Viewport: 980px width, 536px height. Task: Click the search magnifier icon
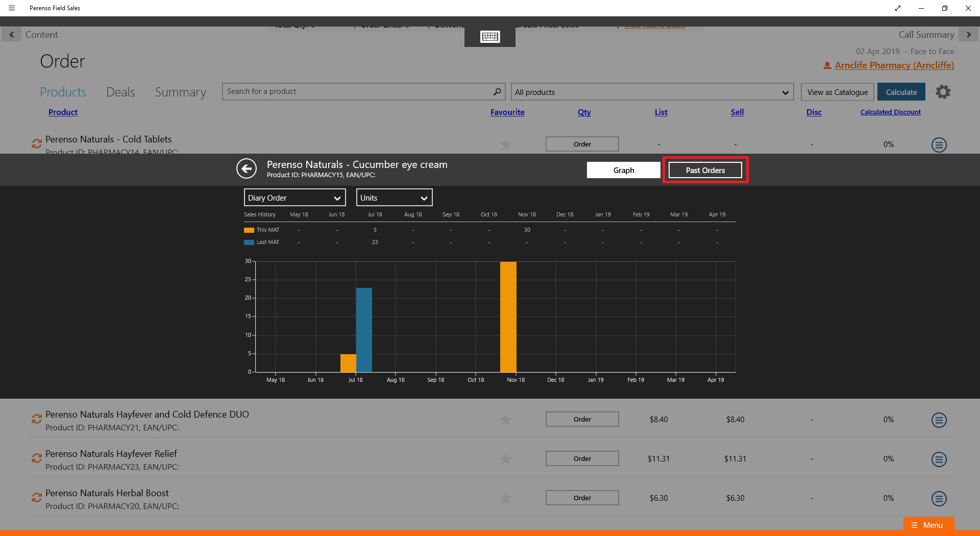(497, 91)
